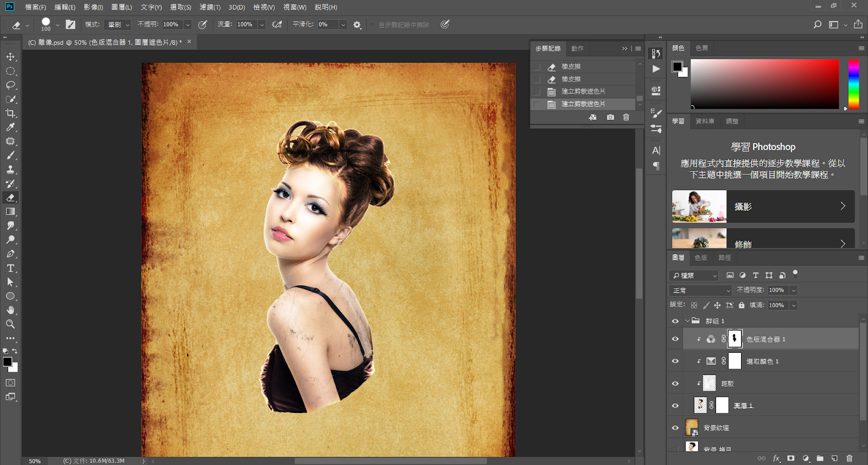
Task: Select the Crop tool
Action: point(10,113)
